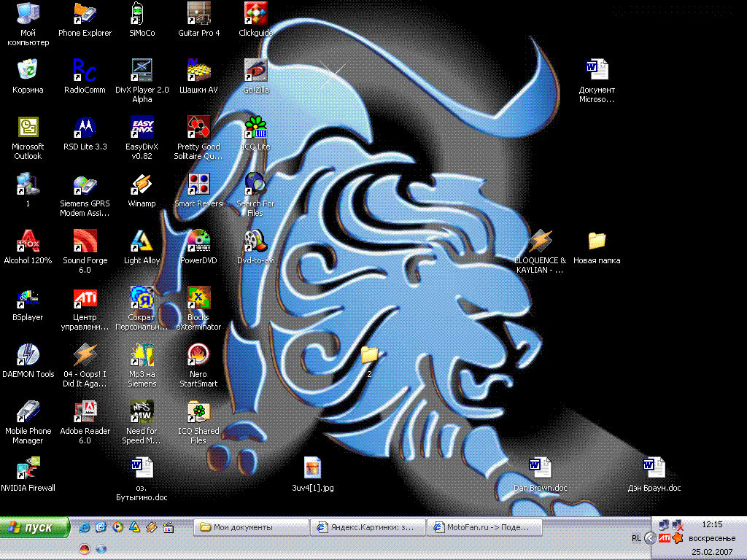747x560 pixels.
Task: Click the ELOQUENCE & KAYLIAN audio file
Action: (541, 241)
